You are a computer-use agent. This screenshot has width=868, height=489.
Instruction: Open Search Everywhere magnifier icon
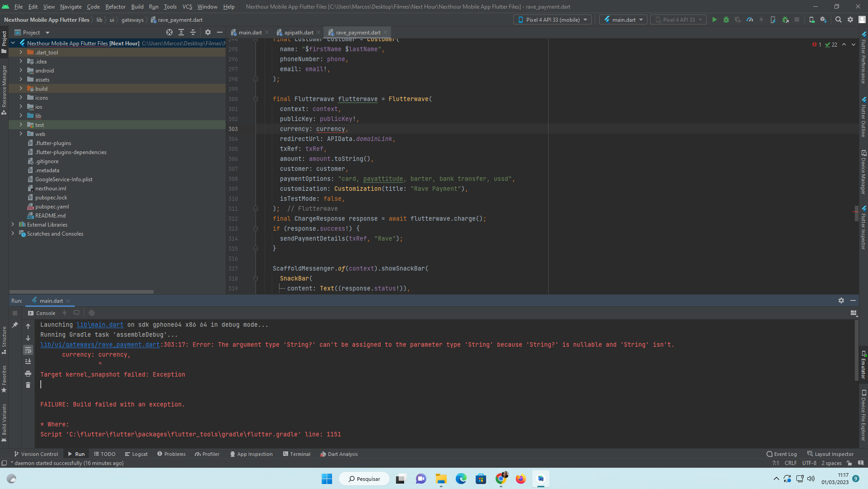tap(839, 20)
